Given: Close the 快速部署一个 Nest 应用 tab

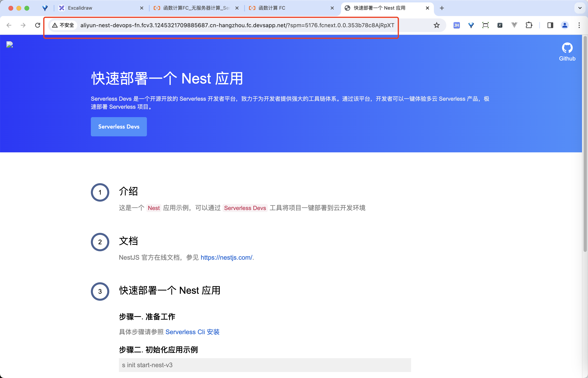Looking at the screenshot, I should tap(427, 8).
